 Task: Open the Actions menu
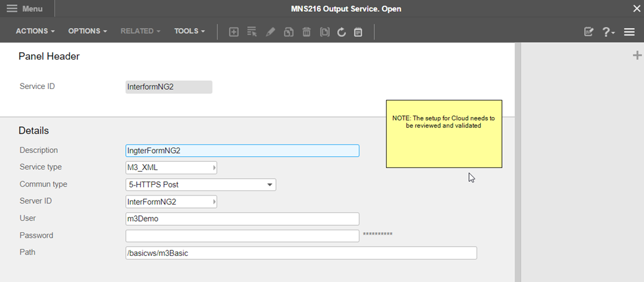coord(35,31)
